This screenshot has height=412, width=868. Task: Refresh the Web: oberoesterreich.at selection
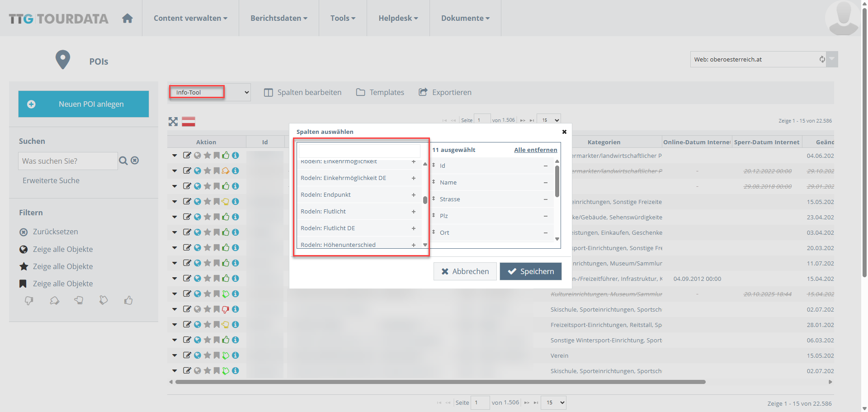tap(822, 59)
